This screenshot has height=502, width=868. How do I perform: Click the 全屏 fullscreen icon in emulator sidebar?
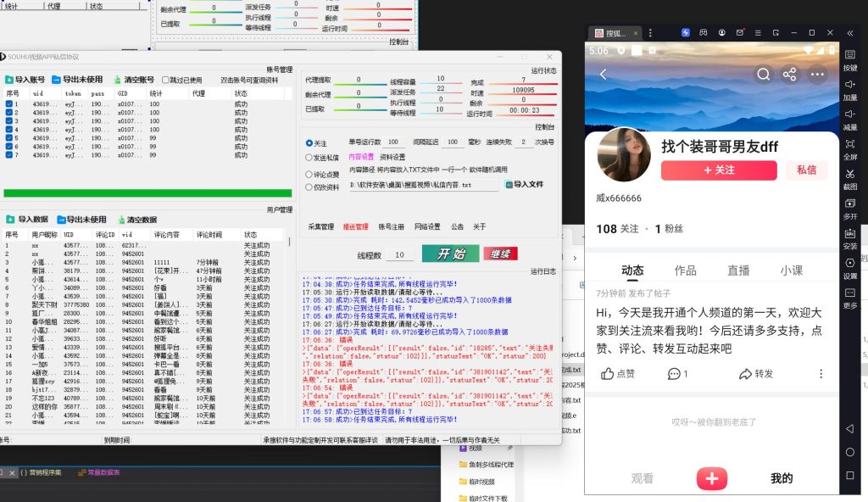tap(850, 144)
